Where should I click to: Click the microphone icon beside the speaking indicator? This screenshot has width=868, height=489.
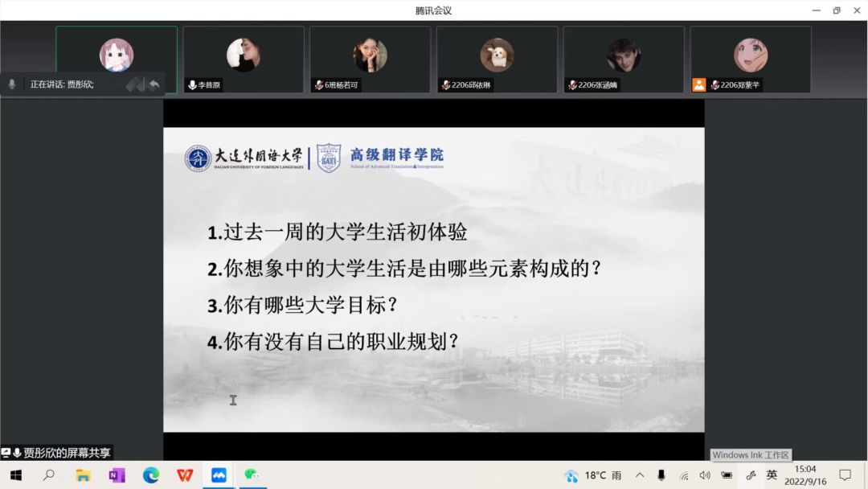[12, 84]
